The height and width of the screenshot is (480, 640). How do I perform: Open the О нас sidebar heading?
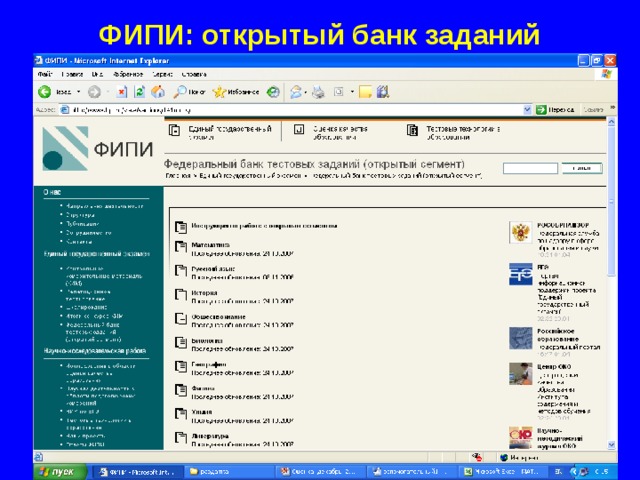click(x=52, y=192)
